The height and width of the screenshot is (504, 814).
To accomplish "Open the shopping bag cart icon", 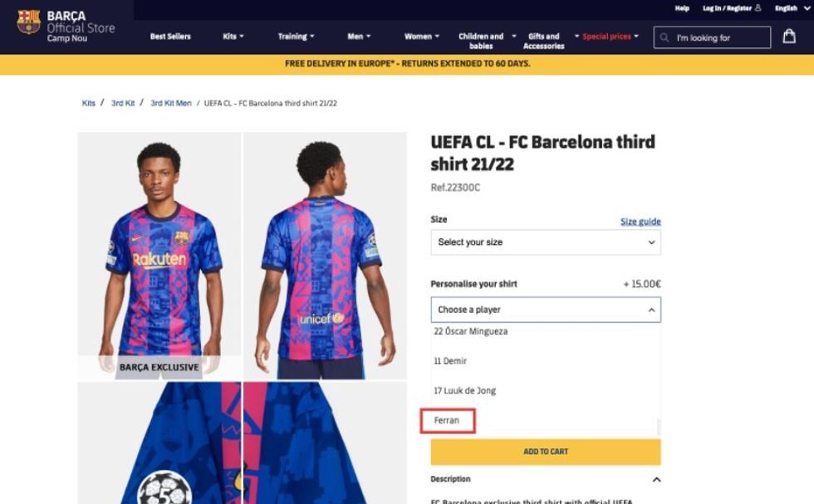I will pyautogui.click(x=788, y=37).
